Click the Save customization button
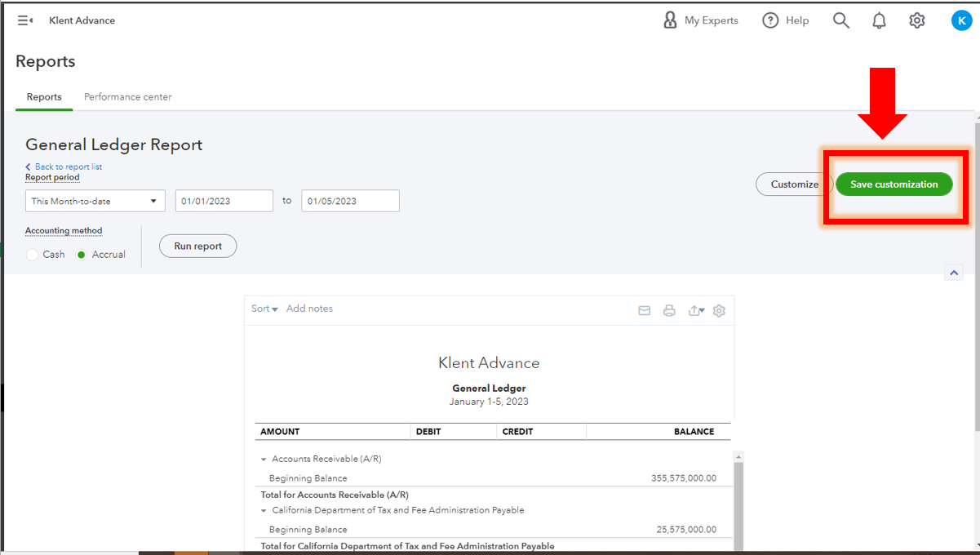 coord(894,184)
